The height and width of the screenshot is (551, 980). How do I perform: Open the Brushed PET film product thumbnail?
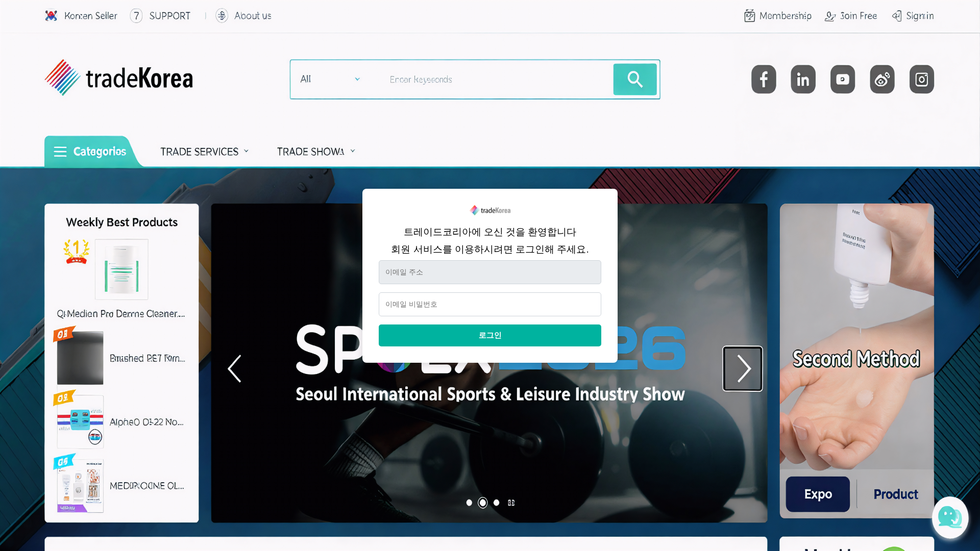pos(80,358)
